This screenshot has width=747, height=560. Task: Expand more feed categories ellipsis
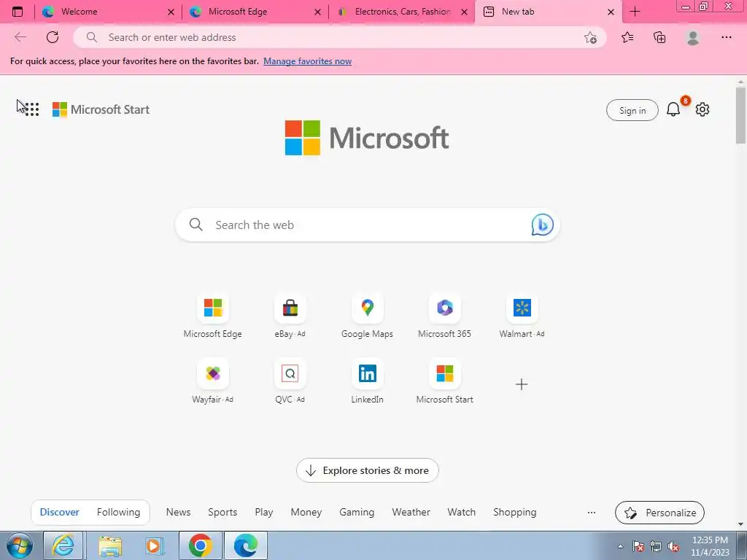click(591, 513)
